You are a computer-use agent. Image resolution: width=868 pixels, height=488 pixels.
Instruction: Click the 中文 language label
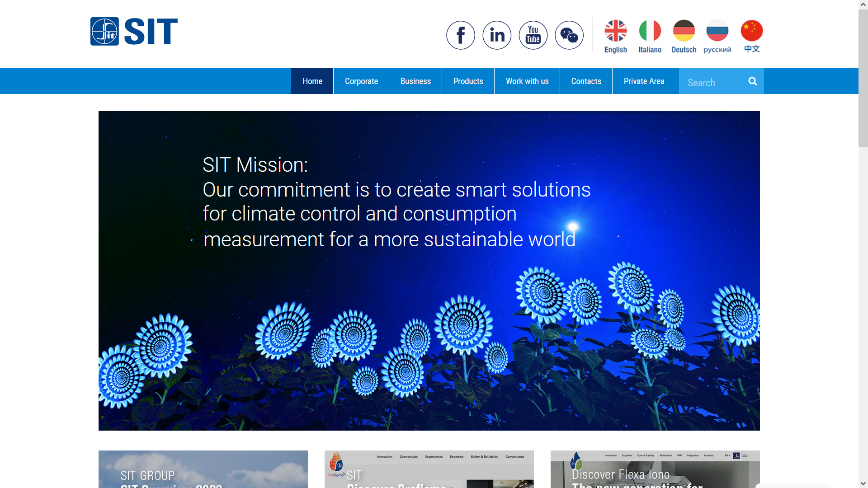click(x=752, y=49)
